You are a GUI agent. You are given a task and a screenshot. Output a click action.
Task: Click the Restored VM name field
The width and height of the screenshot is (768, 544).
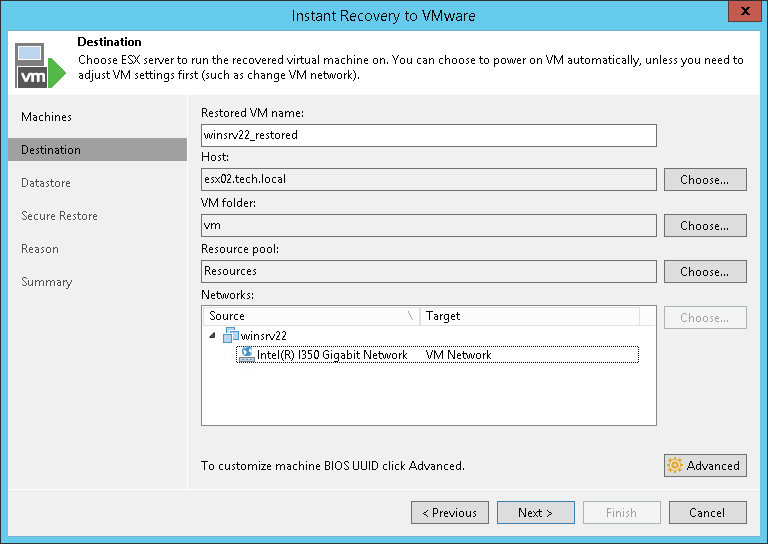coord(428,135)
